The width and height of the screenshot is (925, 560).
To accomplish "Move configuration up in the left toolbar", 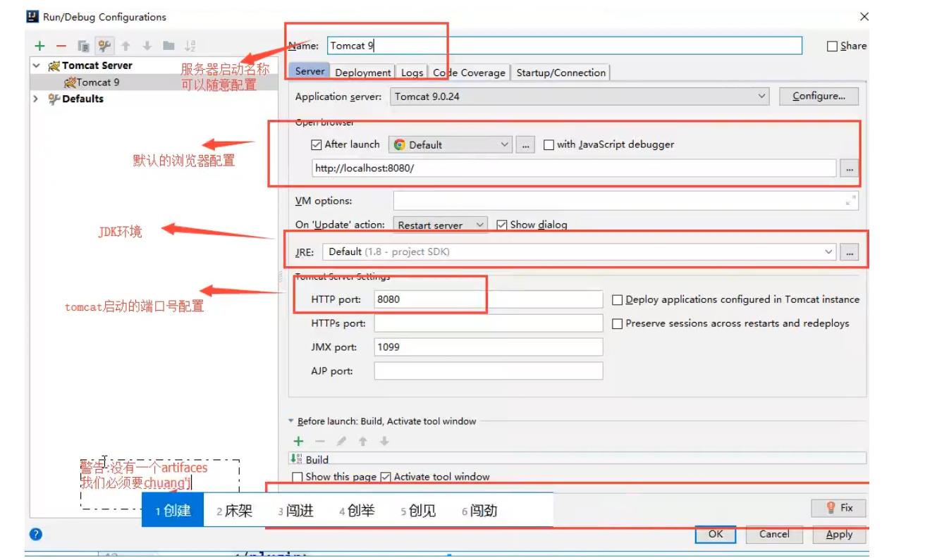I will [125, 46].
